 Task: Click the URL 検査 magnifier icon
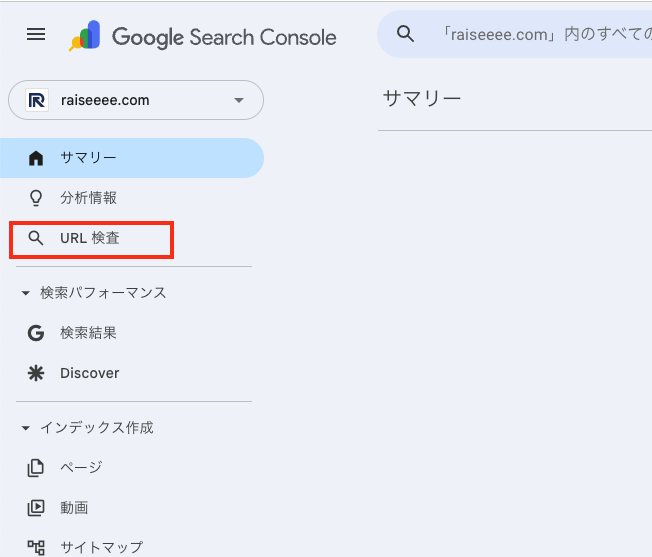(36, 238)
